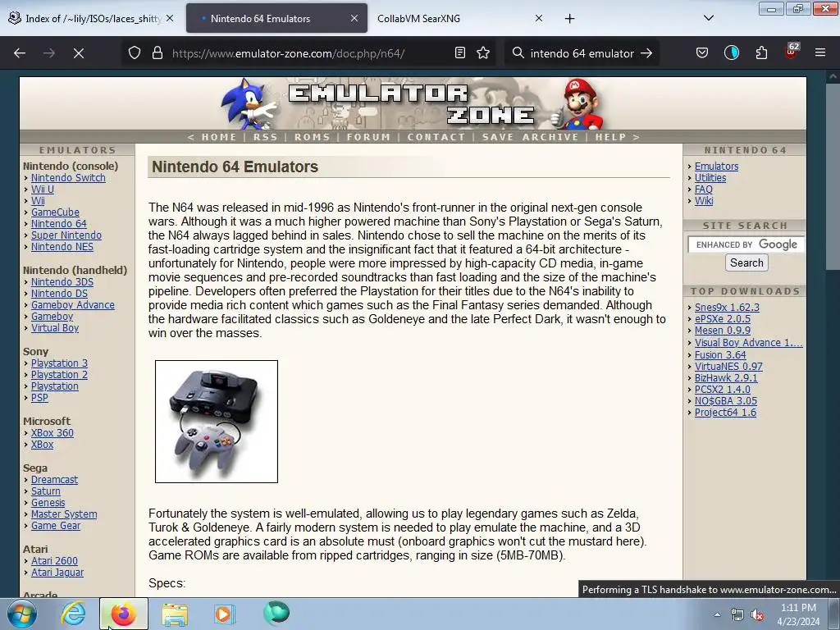Toggle reader view icon in address bar
This screenshot has height=630, width=840.
point(459,52)
